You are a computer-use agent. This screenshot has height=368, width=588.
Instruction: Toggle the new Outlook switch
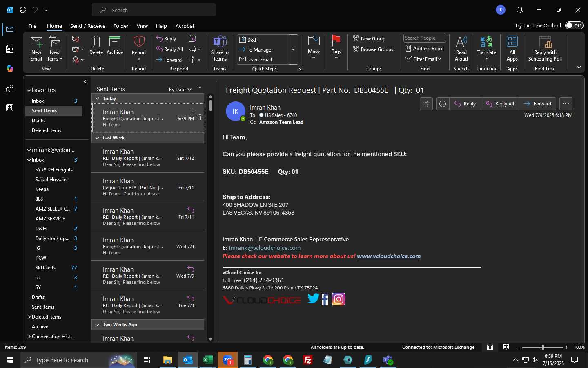tap(574, 25)
